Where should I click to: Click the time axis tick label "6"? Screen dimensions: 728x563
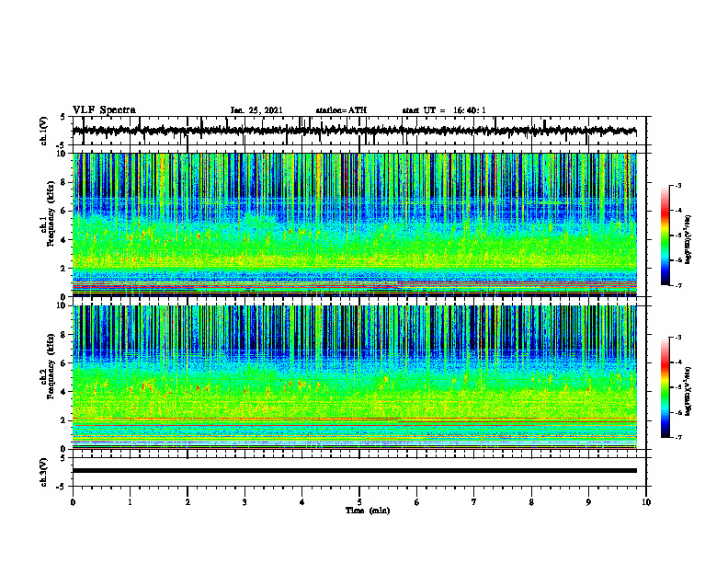click(417, 502)
